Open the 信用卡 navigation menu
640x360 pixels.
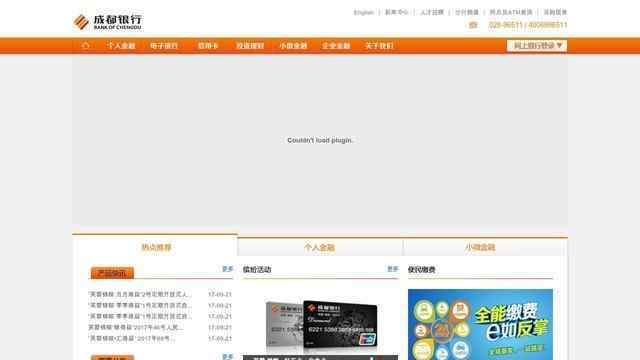[x=208, y=46]
